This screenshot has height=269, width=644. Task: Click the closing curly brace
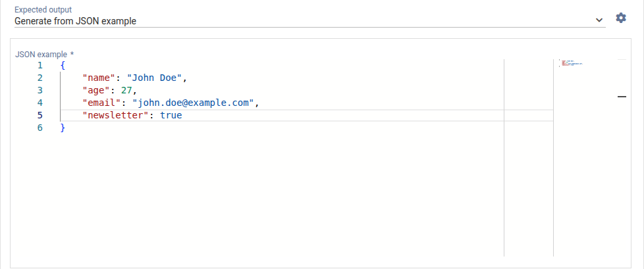(63, 128)
